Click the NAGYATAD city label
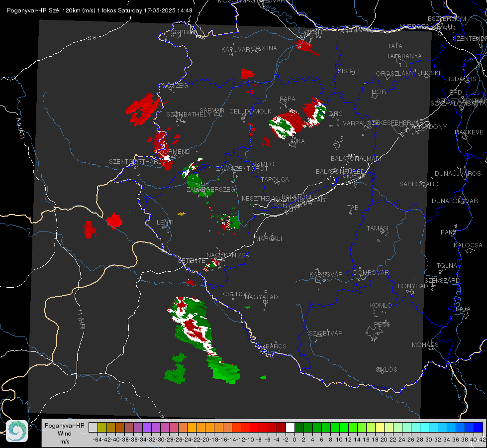487x448 pixels. pyautogui.click(x=261, y=297)
